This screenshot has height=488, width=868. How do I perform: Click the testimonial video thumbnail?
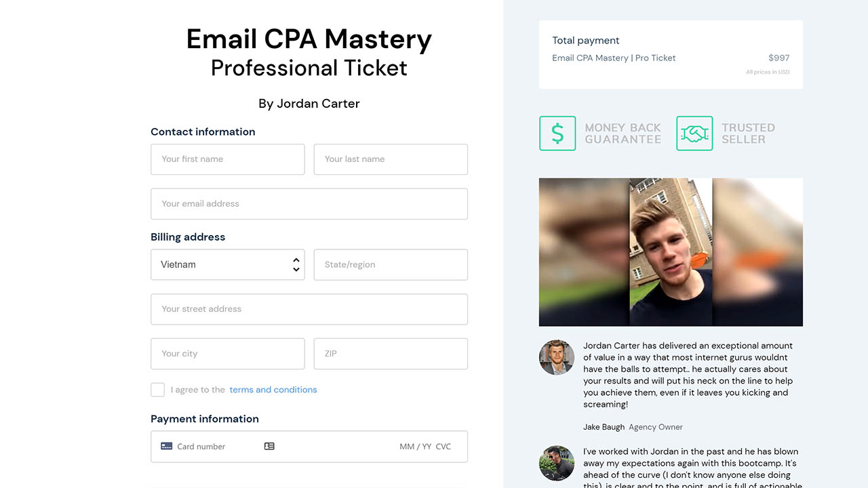coord(670,251)
